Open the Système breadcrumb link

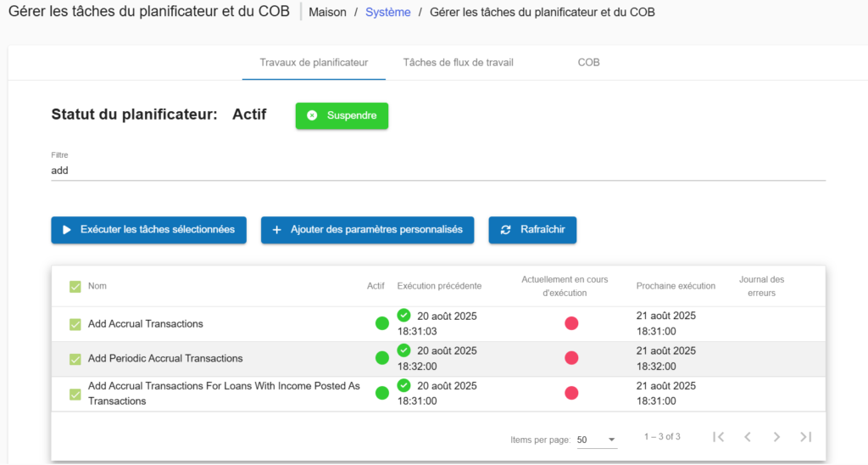tap(388, 12)
